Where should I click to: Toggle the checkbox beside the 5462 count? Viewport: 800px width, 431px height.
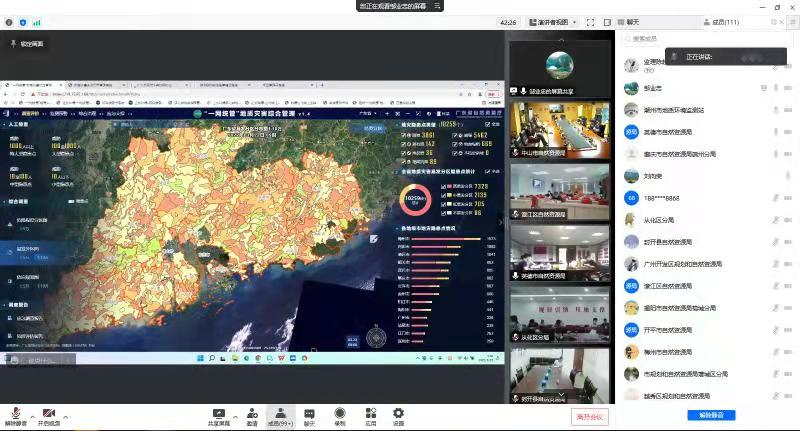tap(454, 136)
